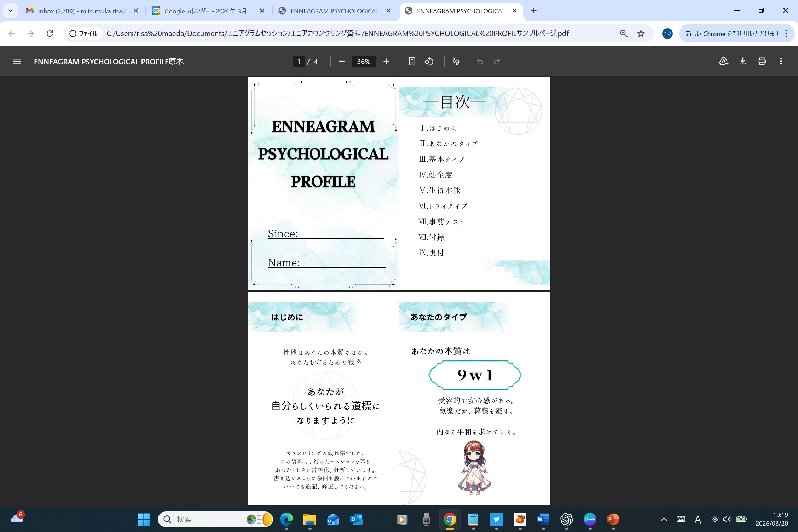This screenshot has height=532, width=798.
Task: Download the PDF file
Action: 743,62
